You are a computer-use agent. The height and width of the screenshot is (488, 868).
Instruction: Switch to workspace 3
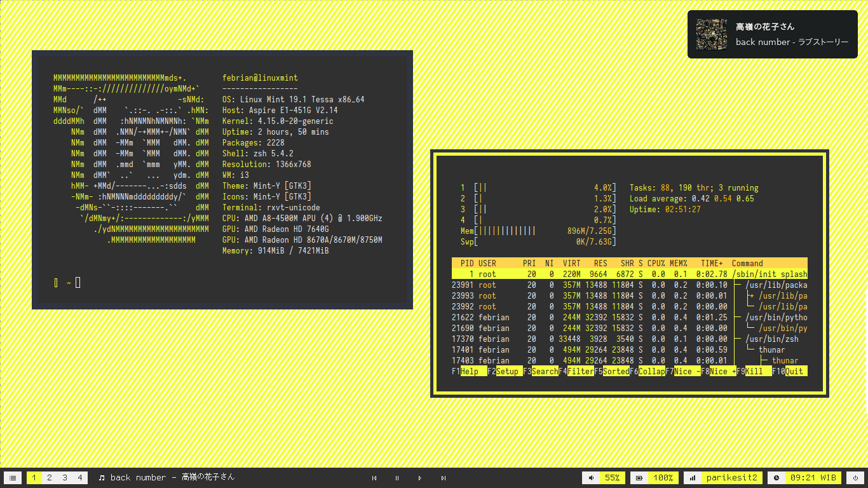pos(64,478)
